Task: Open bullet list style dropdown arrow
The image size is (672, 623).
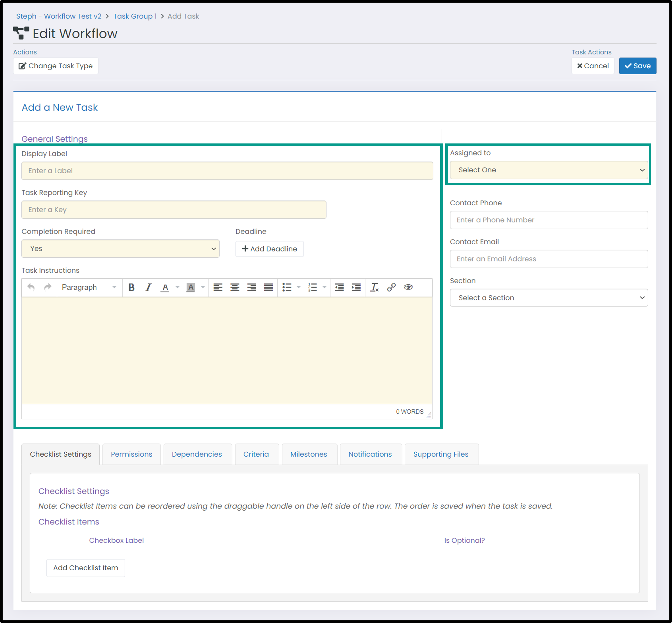Action: [299, 287]
